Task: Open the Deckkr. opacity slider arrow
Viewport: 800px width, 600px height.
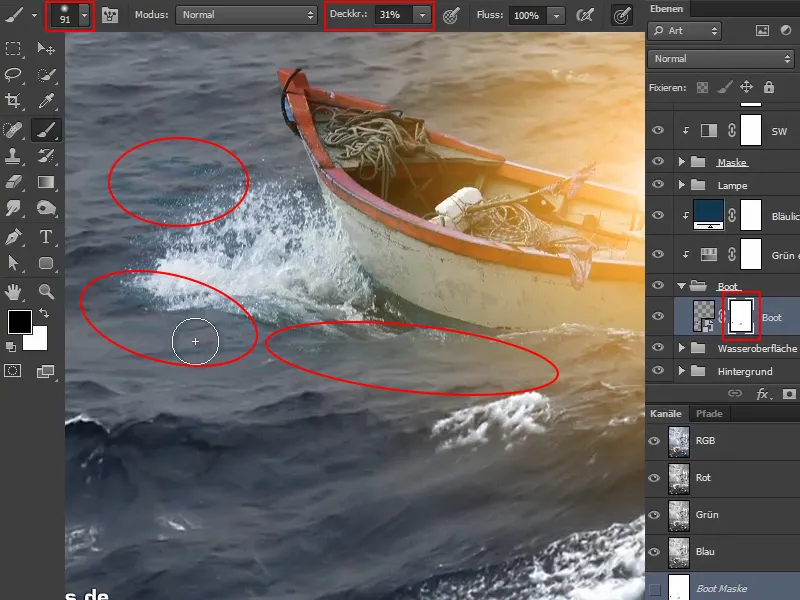Action: (422, 15)
